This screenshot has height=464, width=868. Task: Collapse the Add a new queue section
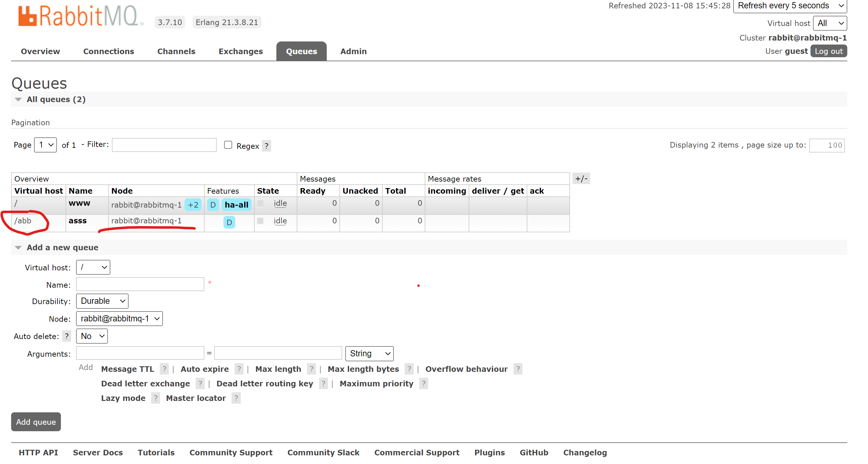pyautogui.click(x=62, y=247)
